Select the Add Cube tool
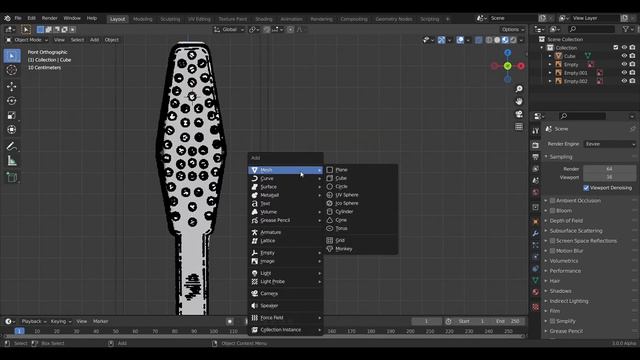This screenshot has width=640, height=360. coord(12,177)
